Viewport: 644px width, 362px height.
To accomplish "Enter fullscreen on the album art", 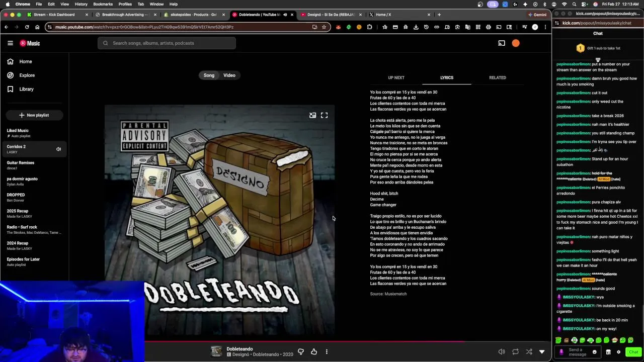I will coord(325,115).
